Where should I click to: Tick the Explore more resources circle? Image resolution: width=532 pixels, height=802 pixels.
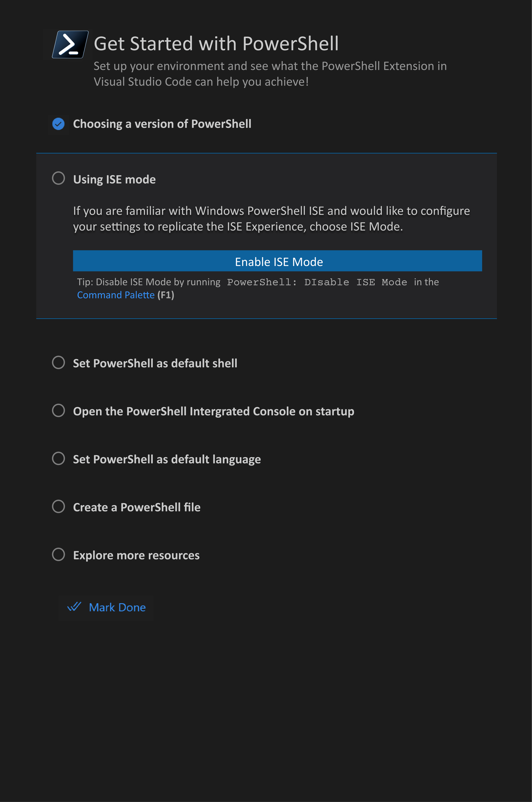[58, 554]
